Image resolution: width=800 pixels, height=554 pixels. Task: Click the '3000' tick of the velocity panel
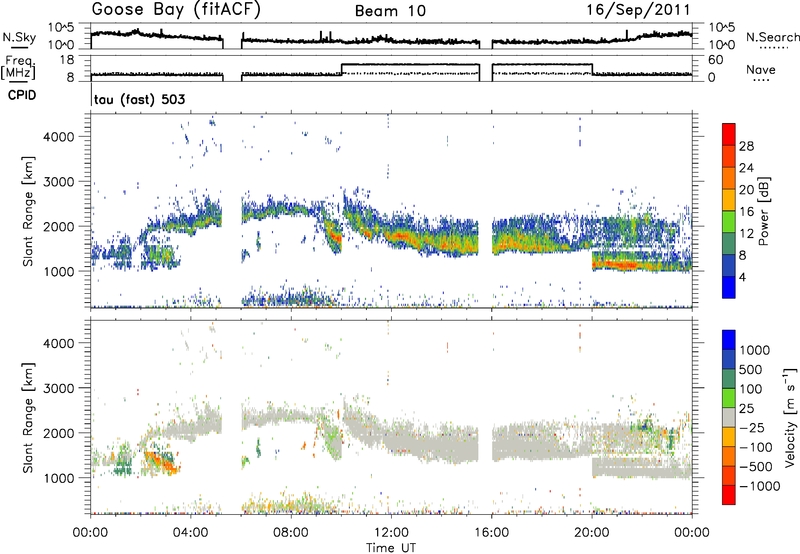(59, 388)
